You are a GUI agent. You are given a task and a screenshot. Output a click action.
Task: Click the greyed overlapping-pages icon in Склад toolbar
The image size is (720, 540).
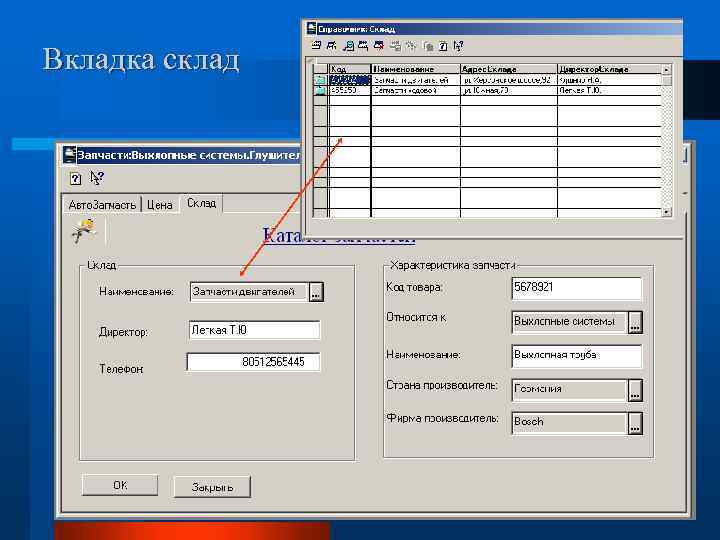(x=428, y=46)
